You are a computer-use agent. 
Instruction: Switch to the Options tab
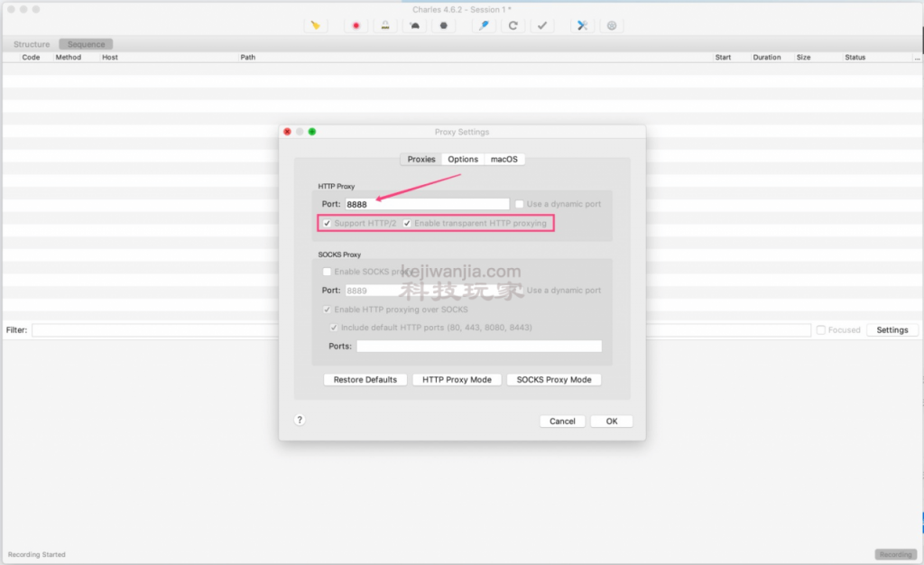click(463, 159)
